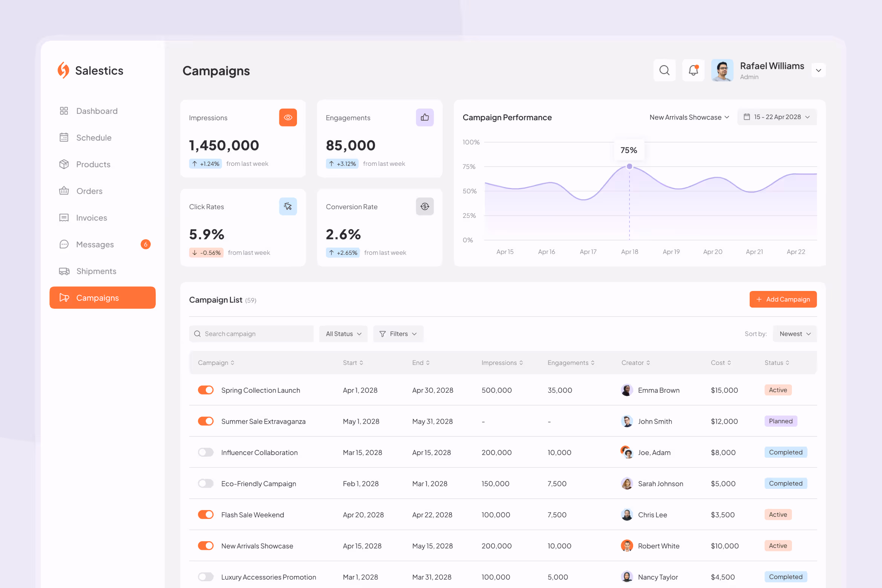
Task: Click the search magnifier icon in header
Action: (664, 70)
